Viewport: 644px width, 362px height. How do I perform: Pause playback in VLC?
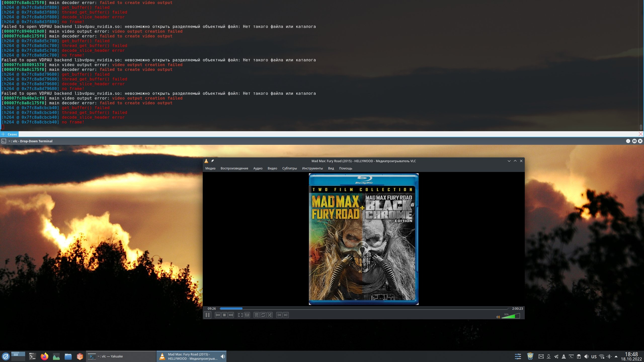tap(208, 315)
